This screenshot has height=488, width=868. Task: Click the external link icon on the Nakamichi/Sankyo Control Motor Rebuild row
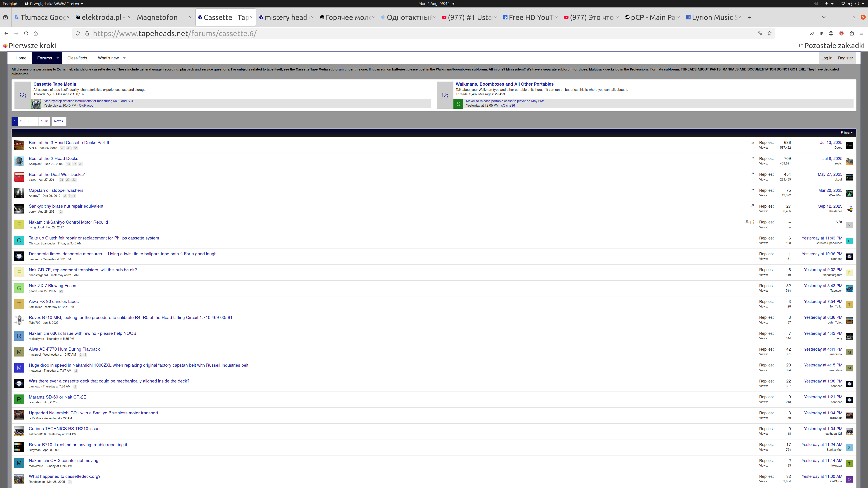coord(752,222)
